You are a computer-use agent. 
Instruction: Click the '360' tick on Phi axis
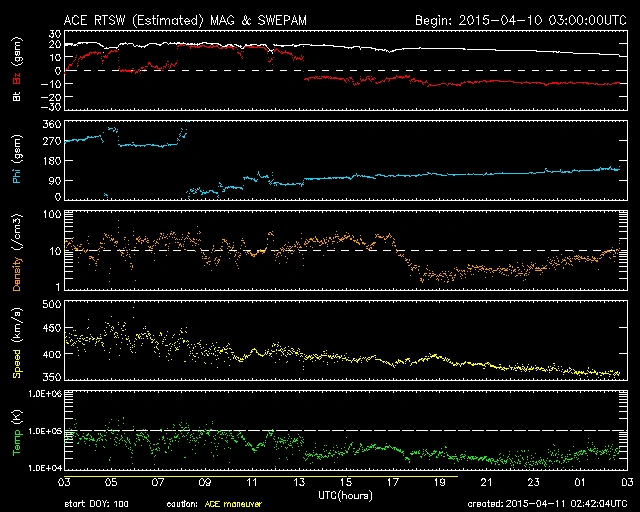[x=52, y=124]
